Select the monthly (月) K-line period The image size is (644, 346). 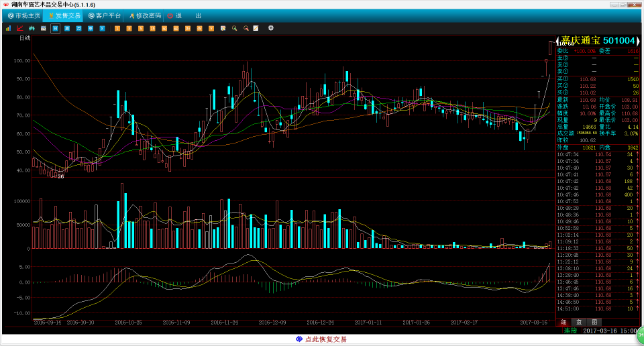pos(79,28)
